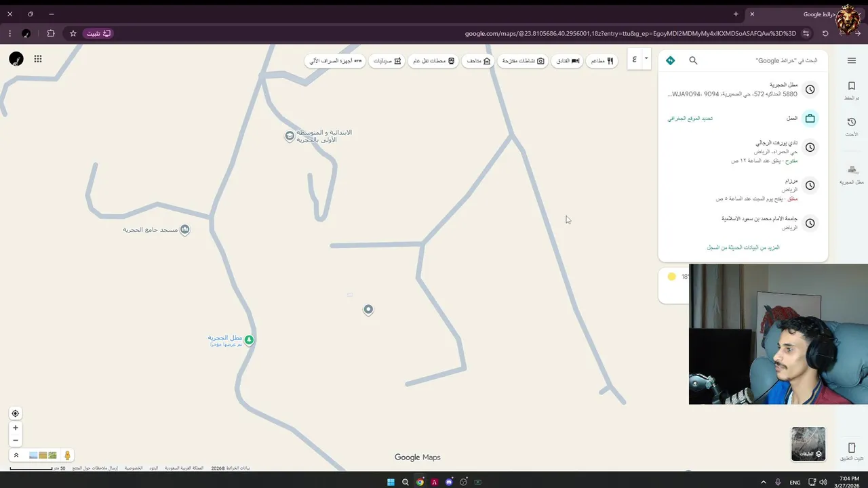Screen dimensions: 868x488
Task: Zoom out the map with minus button
Action: click(x=15, y=441)
